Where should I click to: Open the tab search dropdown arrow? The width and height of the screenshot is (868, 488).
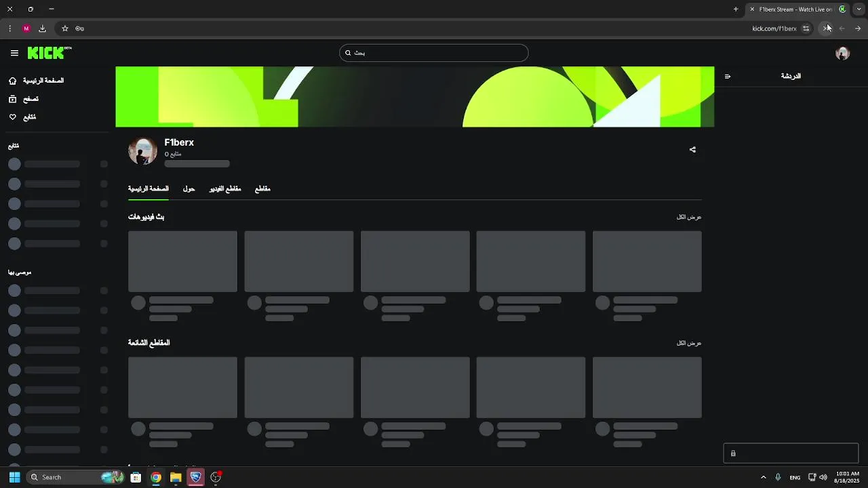tap(859, 9)
